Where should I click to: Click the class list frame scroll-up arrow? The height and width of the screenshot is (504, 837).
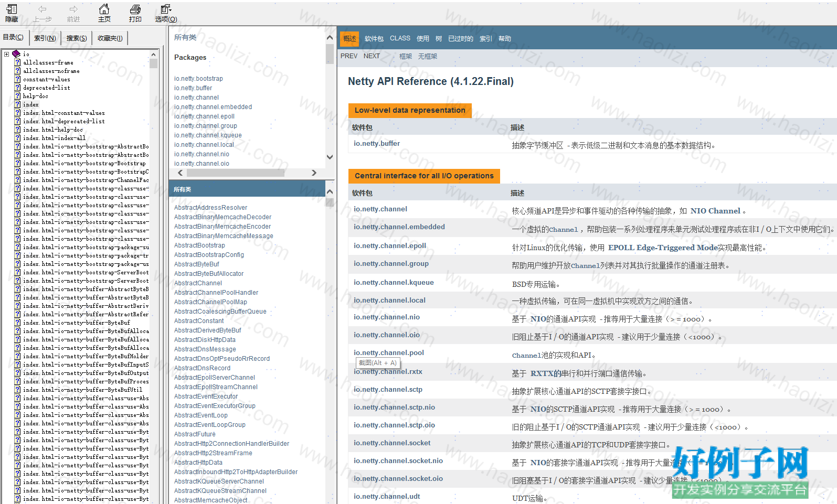(x=330, y=191)
